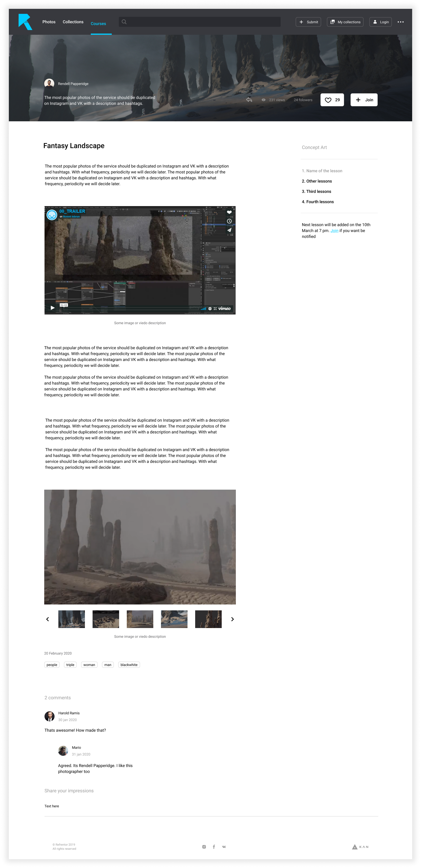Open Instagram link in footer
The height and width of the screenshot is (868, 421).
[204, 847]
